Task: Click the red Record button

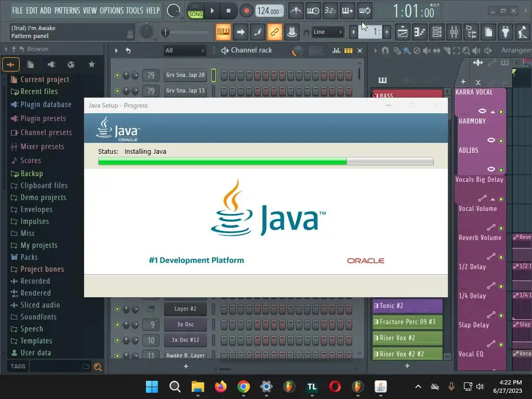Action: (246, 11)
